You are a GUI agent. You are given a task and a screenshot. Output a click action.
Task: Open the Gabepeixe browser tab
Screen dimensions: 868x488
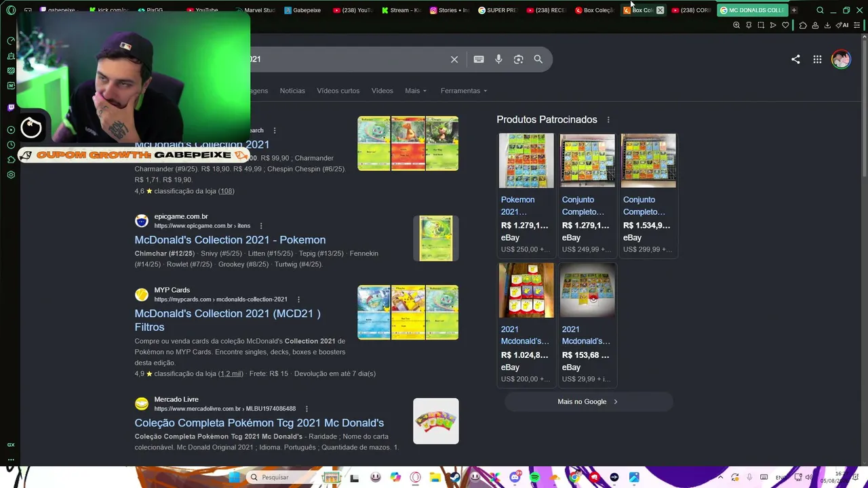coord(302,10)
